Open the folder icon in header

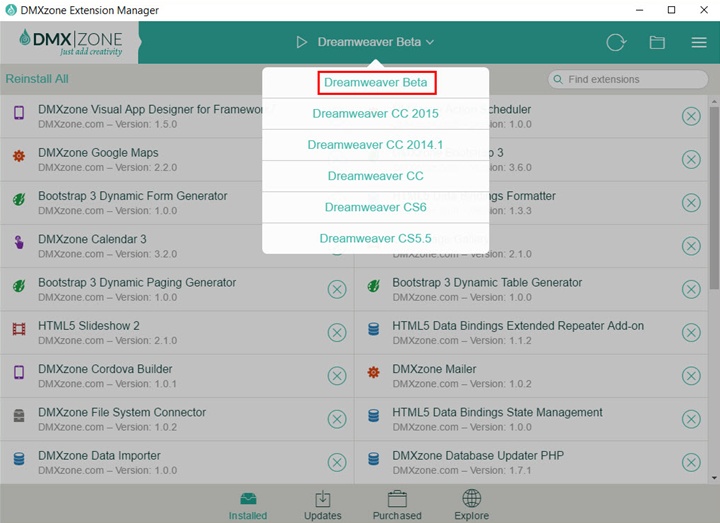point(657,43)
